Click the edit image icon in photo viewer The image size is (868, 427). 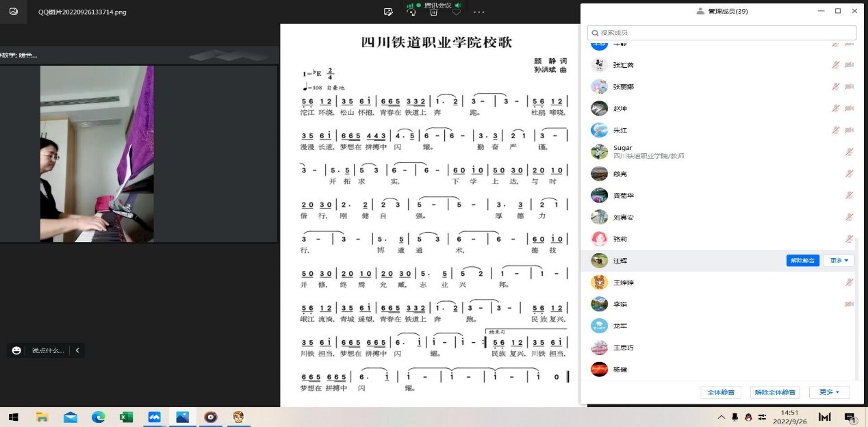(388, 12)
